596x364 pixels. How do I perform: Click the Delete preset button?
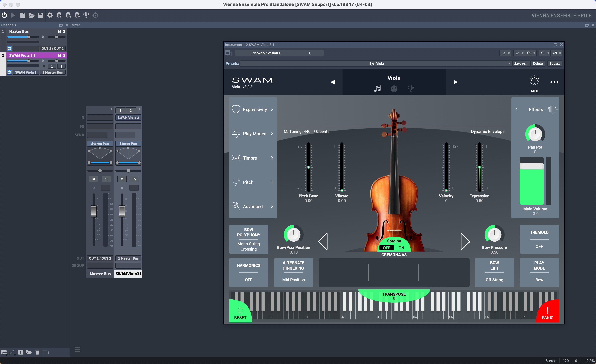pos(538,63)
